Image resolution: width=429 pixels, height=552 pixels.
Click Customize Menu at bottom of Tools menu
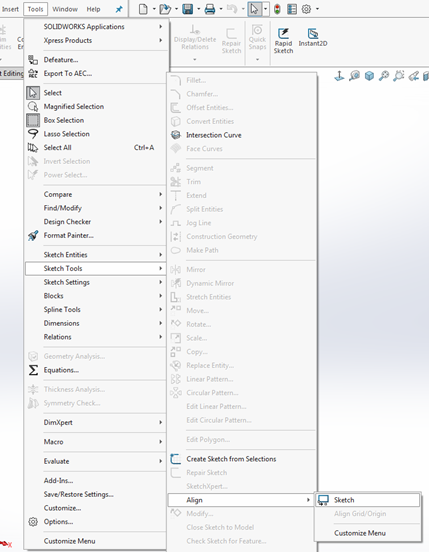(x=95, y=541)
